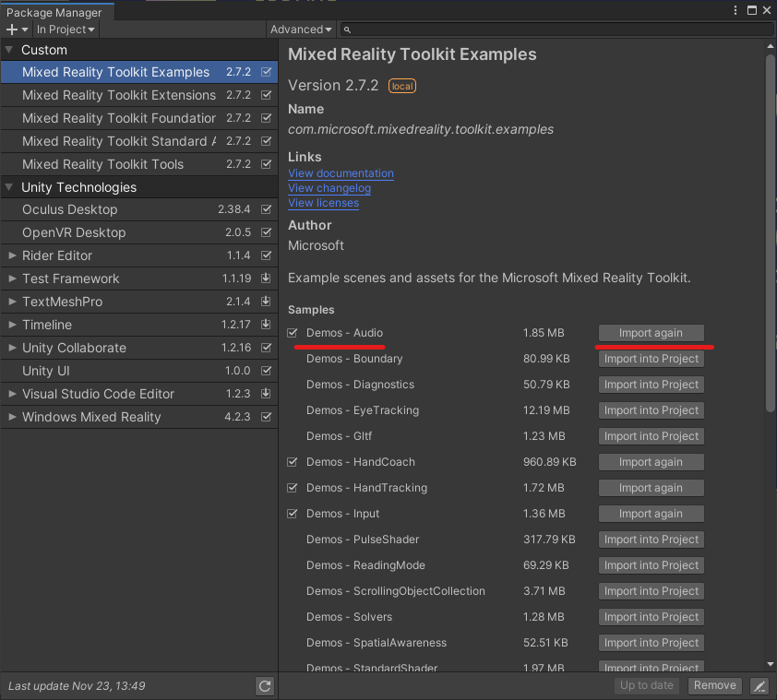Image resolution: width=777 pixels, height=700 pixels.
Task: Click the imported checkmark for Demos - HandCoach
Action: [x=293, y=462]
